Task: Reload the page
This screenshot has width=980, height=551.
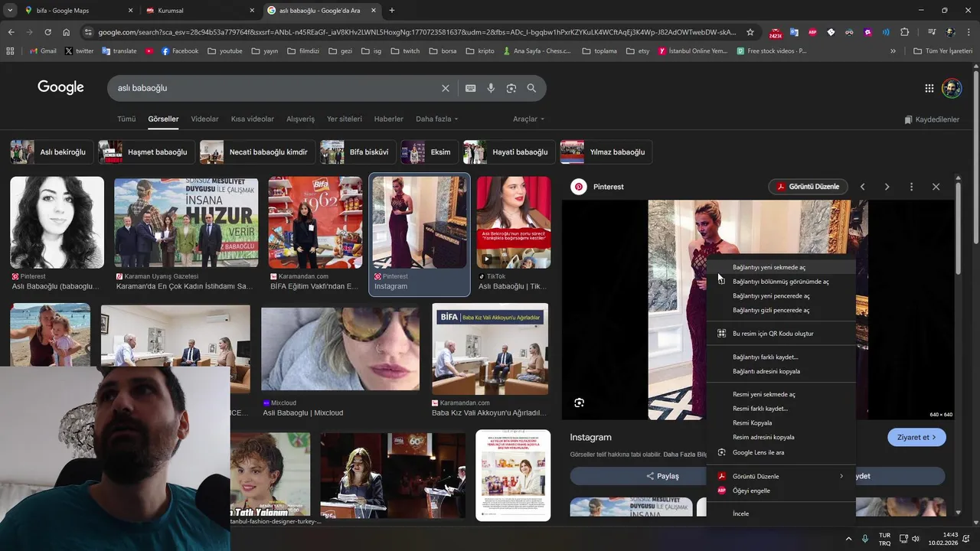Action: tap(47, 32)
